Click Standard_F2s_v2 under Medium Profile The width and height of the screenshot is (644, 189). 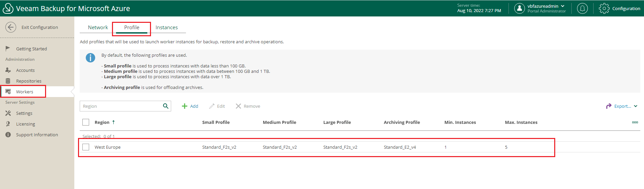click(280, 147)
